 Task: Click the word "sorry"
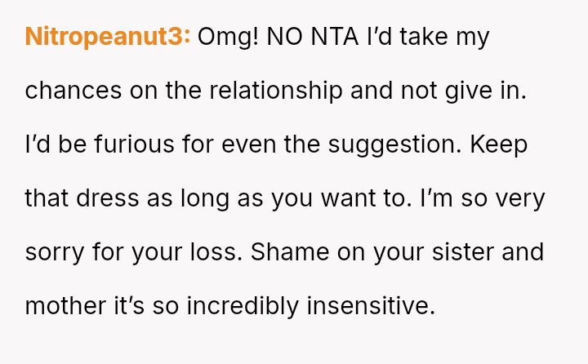[56, 252]
